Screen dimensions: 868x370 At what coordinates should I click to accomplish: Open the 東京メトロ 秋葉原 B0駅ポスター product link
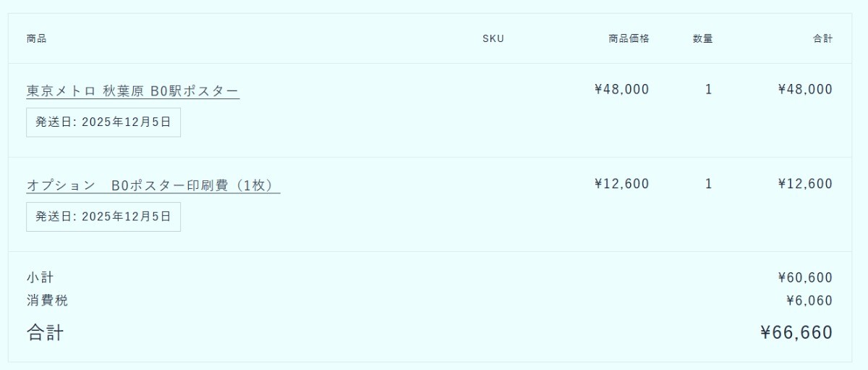pyautogui.click(x=132, y=91)
